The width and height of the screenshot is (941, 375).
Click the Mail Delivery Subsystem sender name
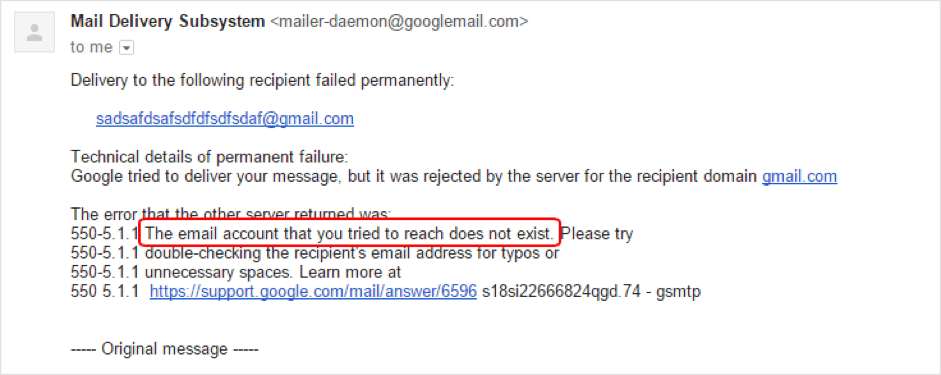[168, 22]
